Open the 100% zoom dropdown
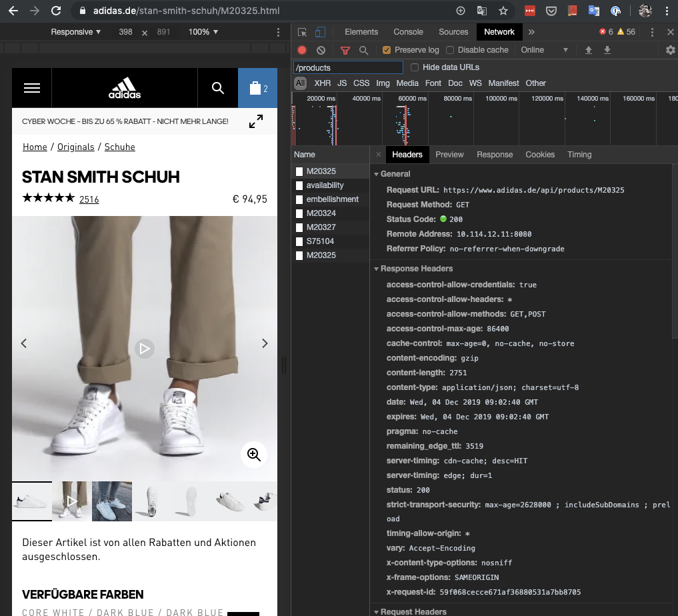Viewport: 678px width, 616px height. point(203,32)
